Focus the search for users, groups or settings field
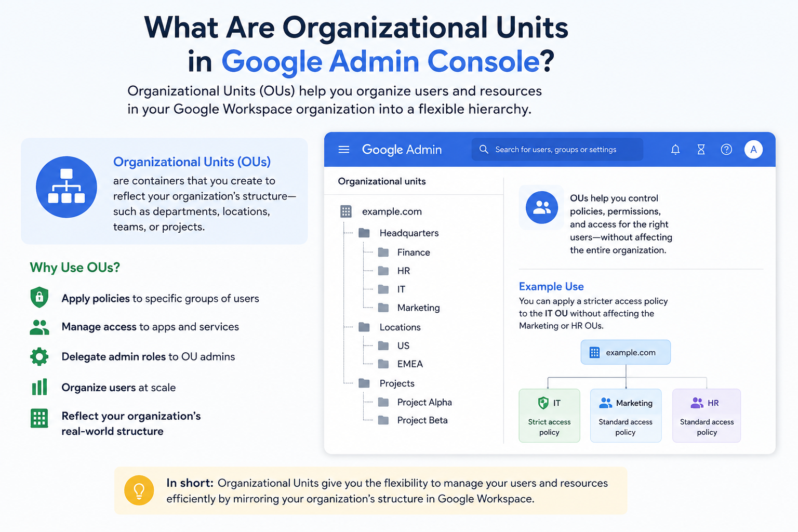The height and width of the screenshot is (532, 798). tap(557, 150)
